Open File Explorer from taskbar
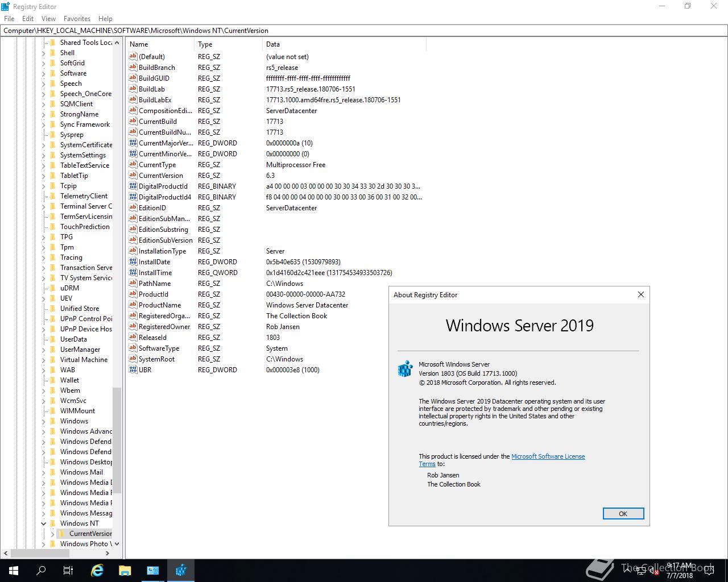The width and height of the screenshot is (728, 582). pyautogui.click(x=125, y=570)
